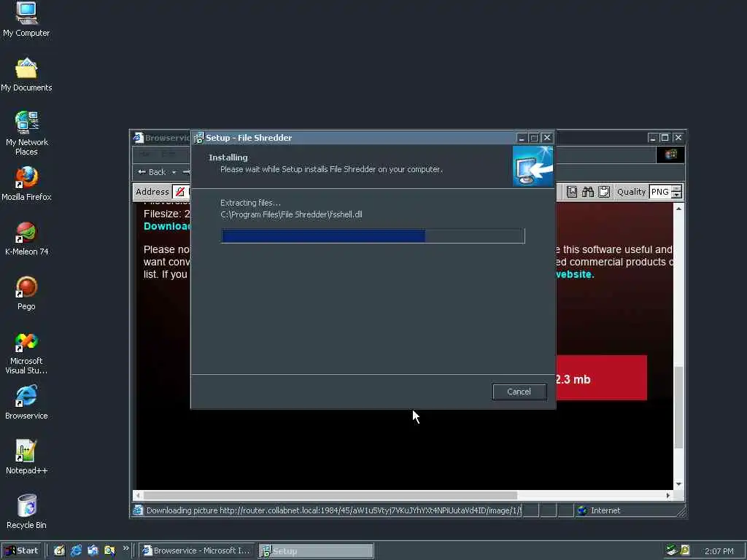Open My Network Places desktop icon
The height and width of the screenshot is (560, 747).
pyautogui.click(x=26, y=133)
